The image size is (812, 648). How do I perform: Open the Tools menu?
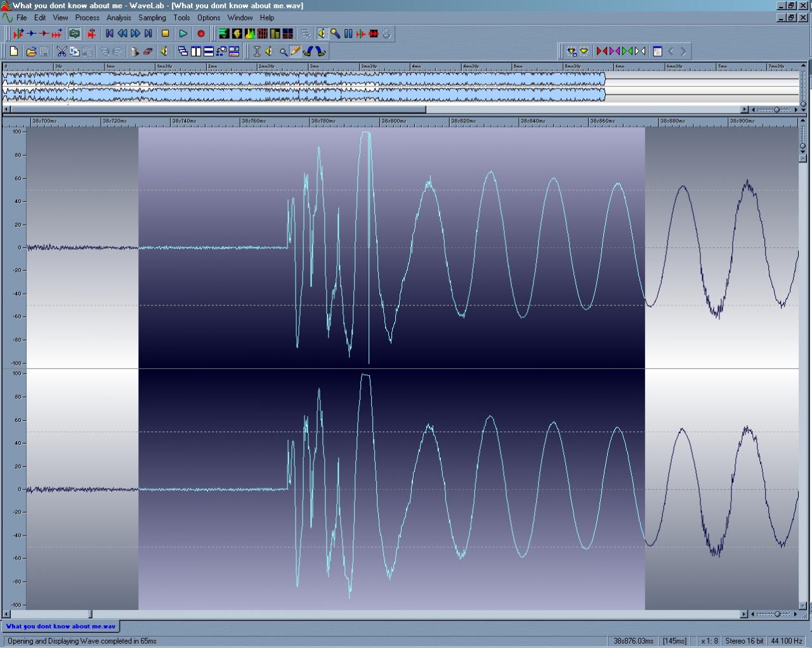pos(181,18)
